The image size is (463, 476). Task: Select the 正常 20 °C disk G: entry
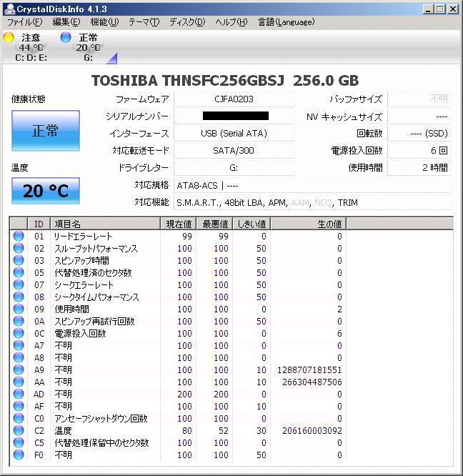coord(88,47)
